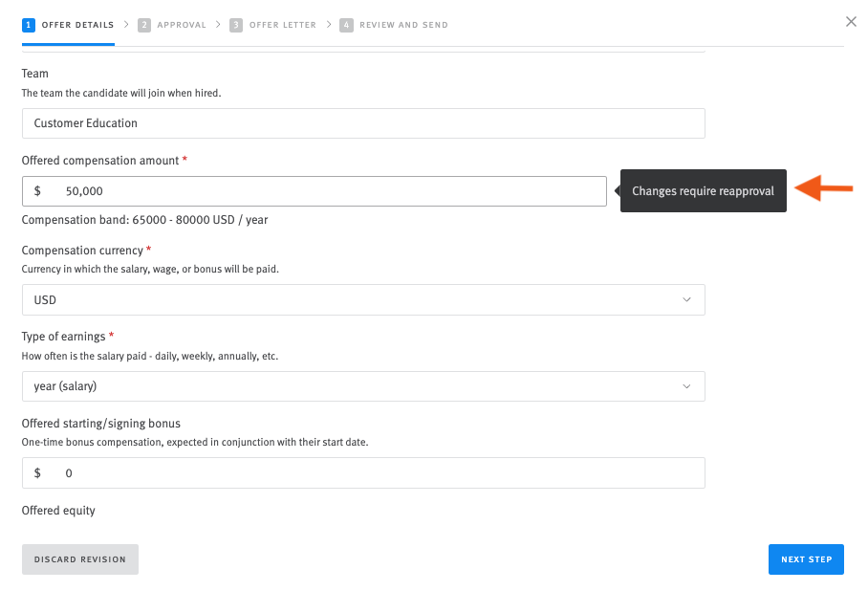Open the Compensation currency dropdown
Viewport: 868px width, 591px height.
[363, 299]
